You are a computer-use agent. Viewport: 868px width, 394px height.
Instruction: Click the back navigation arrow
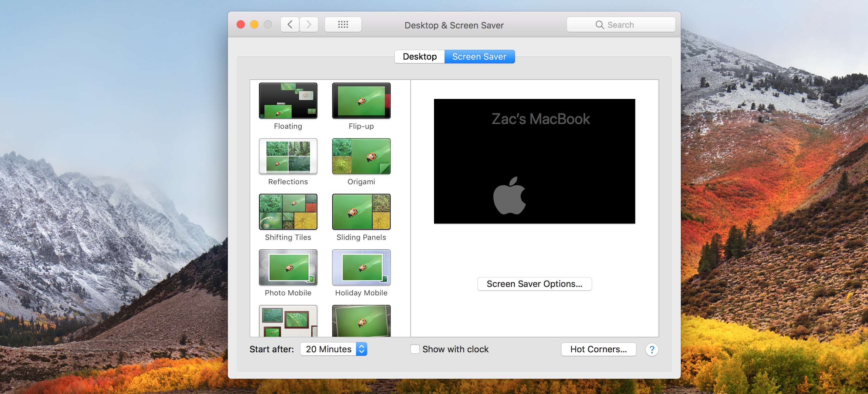pos(290,24)
